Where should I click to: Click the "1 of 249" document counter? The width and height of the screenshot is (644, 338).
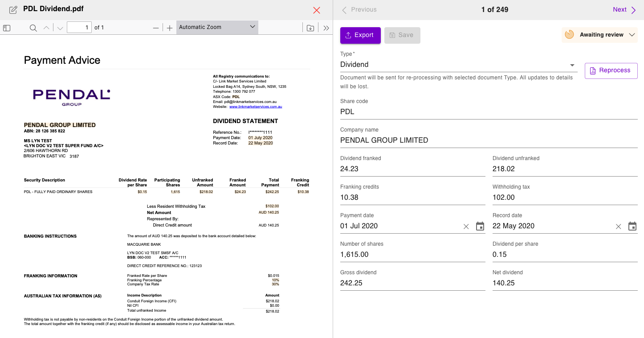click(x=494, y=9)
